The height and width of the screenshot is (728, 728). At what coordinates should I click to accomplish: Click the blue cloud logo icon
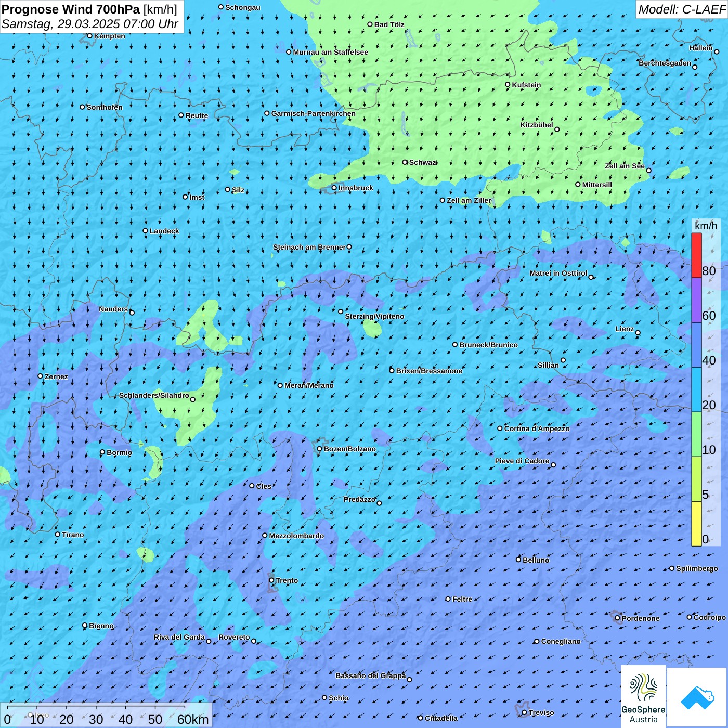[697, 697]
